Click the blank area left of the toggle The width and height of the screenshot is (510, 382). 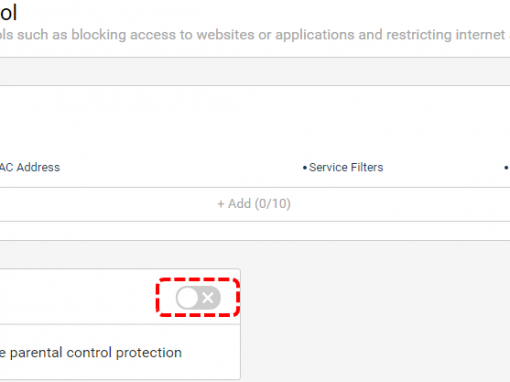tap(77, 297)
